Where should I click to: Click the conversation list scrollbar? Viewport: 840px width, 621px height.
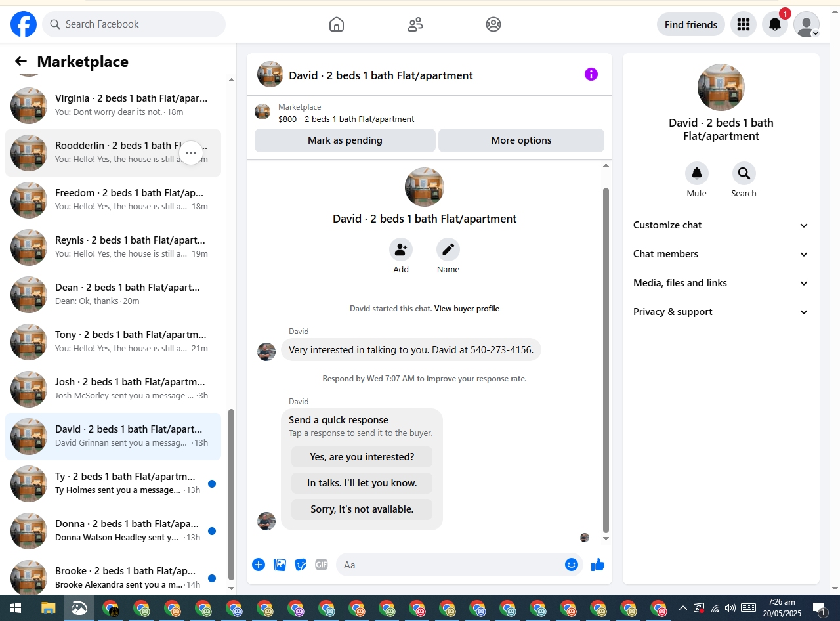click(x=231, y=493)
